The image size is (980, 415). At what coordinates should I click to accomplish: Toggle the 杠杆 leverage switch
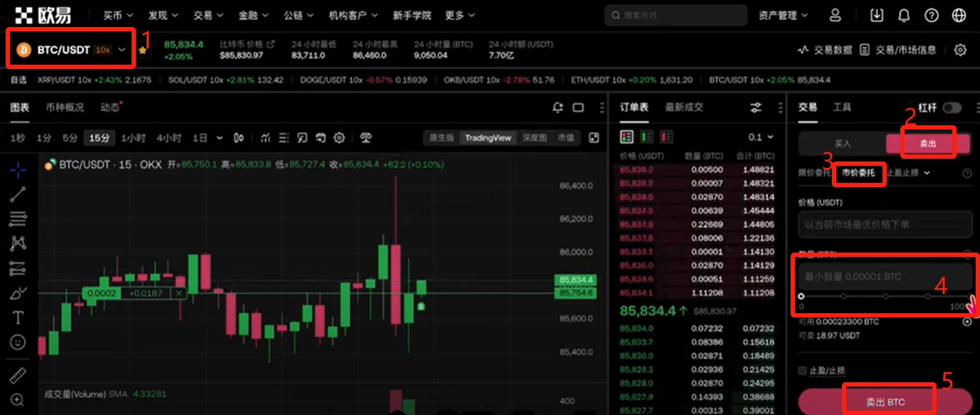952,107
